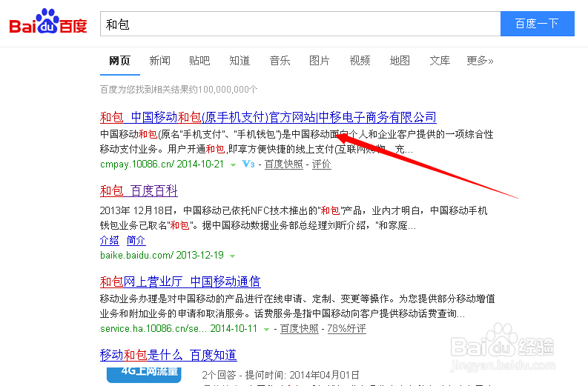Click the 78%好评 rating link

tap(346, 329)
